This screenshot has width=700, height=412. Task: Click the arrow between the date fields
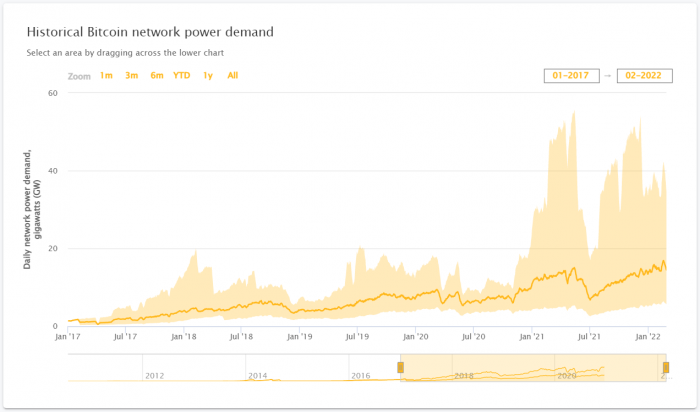[607, 76]
